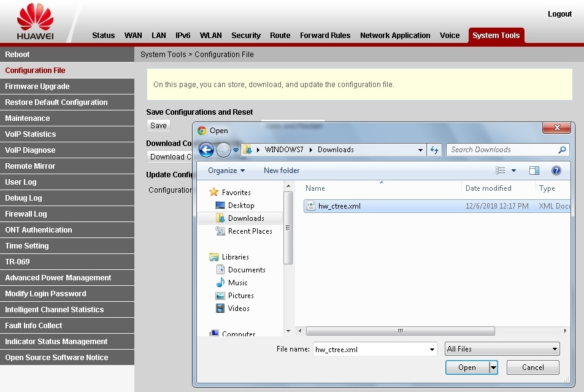Open the All Files type dropdown
The width and height of the screenshot is (584, 392).
tap(502, 349)
